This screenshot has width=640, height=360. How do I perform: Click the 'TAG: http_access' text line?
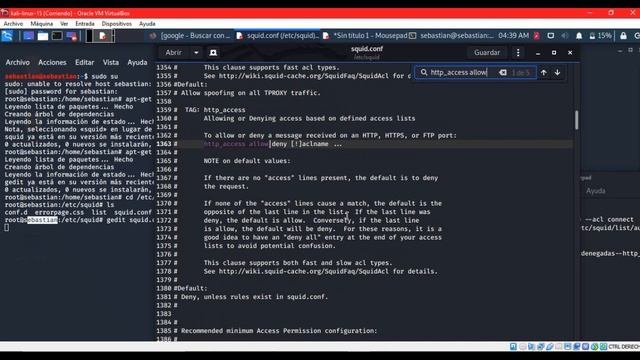[x=215, y=110]
